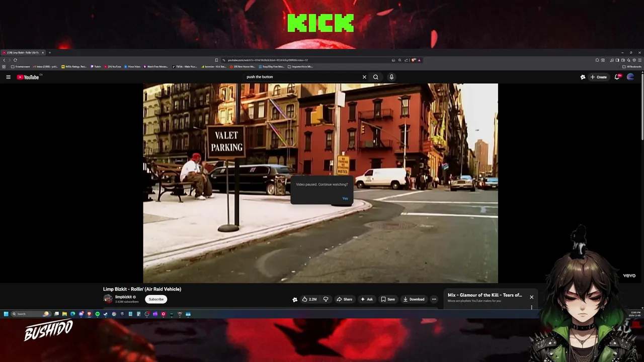Open the Ask feature
Image resolution: width=644 pixels, height=362 pixels.
pyautogui.click(x=367, y=299)
